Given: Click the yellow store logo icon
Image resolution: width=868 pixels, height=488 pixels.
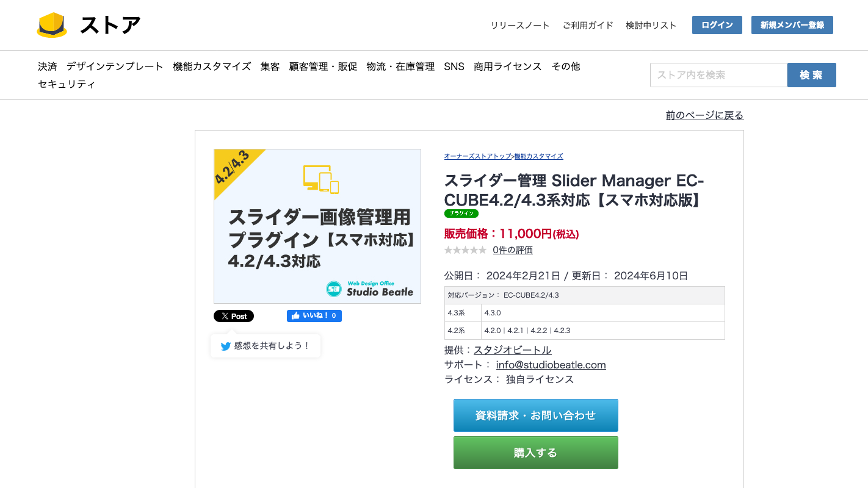Looking at the screenshot, I should [x=52, y=25].
